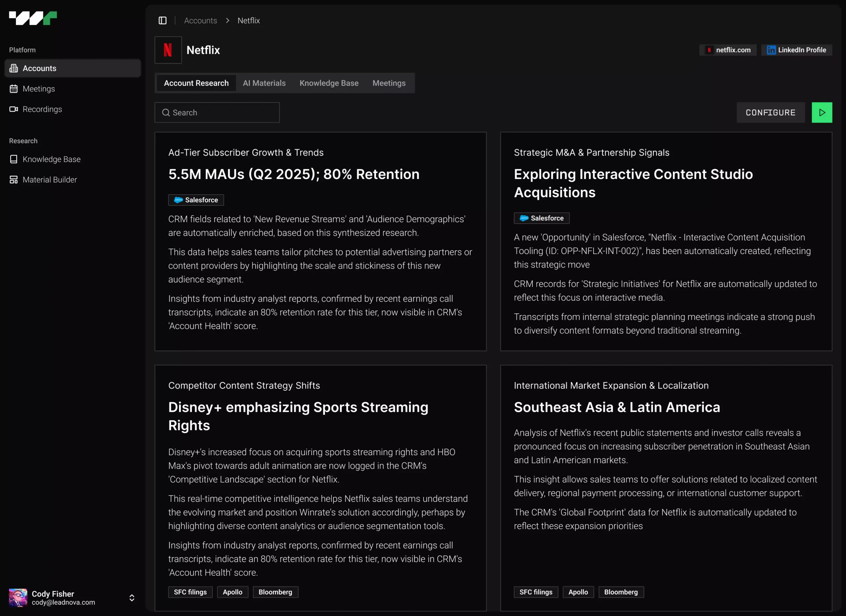Viewport: 846px width, 616px height.
Task: Click 'Strategic M&A & Partnership Signals' label
Action: [592, 153]
